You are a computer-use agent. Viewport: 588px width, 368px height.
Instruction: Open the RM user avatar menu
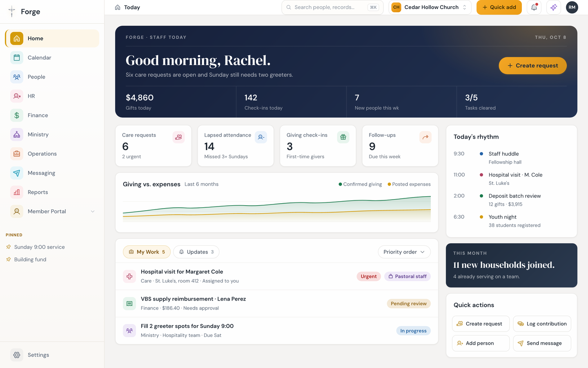click(572, 7)
